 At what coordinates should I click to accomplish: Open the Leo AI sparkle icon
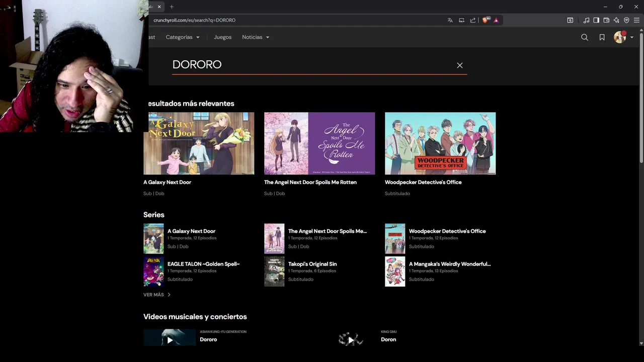click(x=616, y=20)
